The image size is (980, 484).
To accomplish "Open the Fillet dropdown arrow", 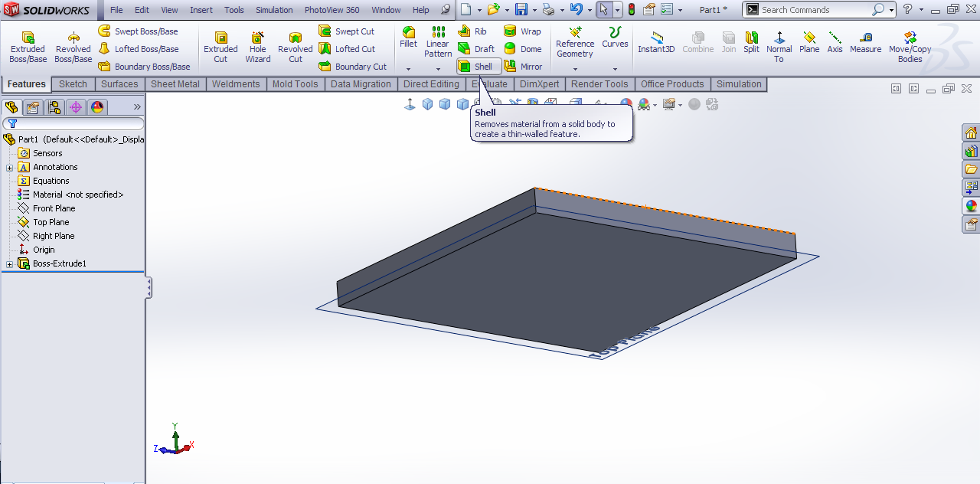I will (408, 69).
